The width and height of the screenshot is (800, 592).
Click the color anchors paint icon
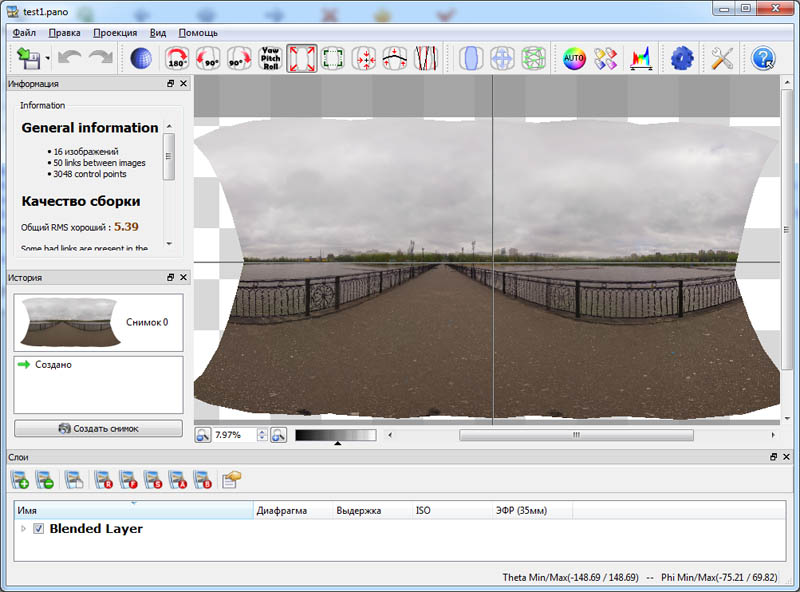tap(606, 58)
